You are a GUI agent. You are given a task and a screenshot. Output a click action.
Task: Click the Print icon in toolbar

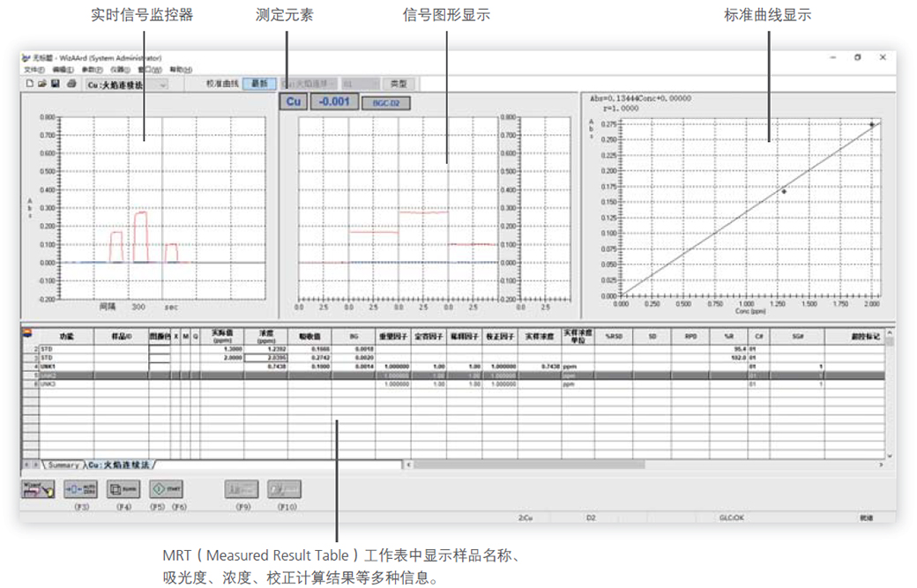pyautogui.click(x=71, y=85)
